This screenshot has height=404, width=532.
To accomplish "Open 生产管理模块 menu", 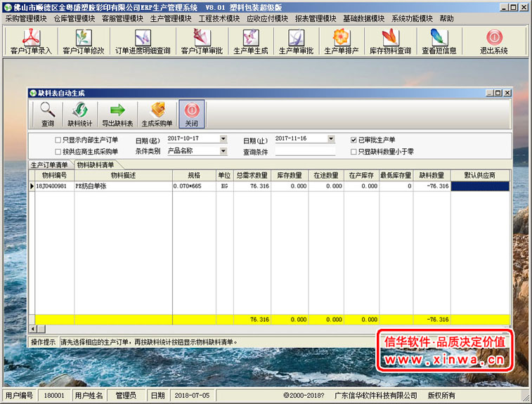I will click(171, 19).
